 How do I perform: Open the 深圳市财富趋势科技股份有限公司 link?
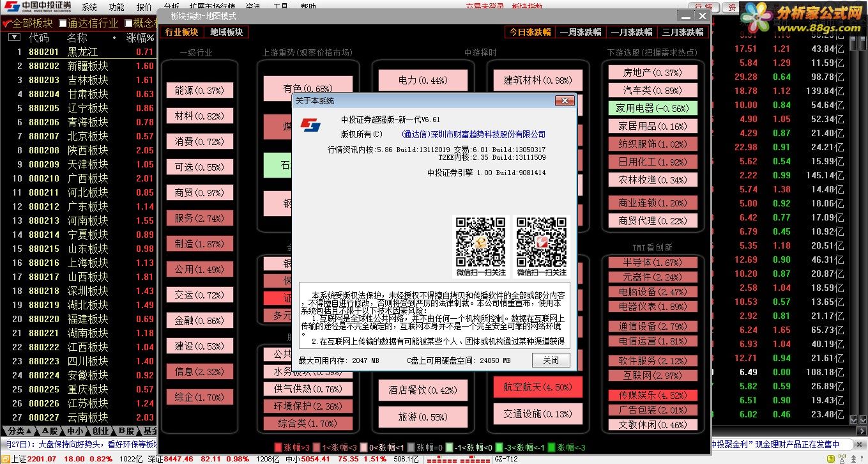coord(473,134)
